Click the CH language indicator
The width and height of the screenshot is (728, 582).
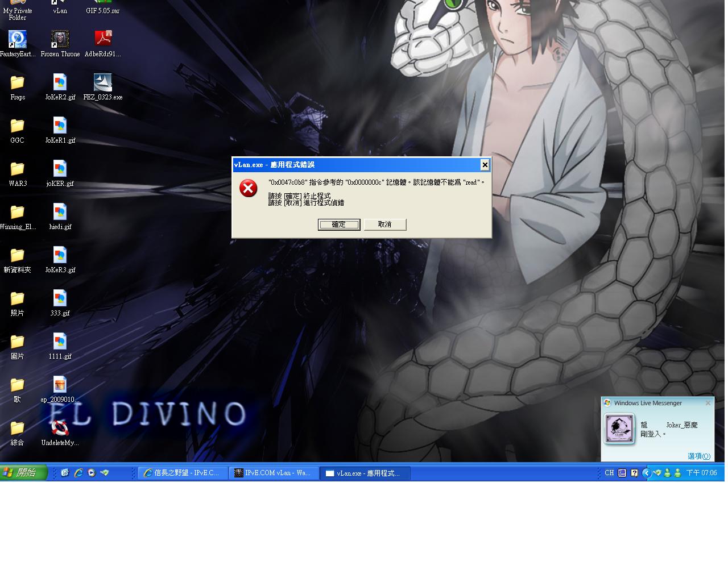609,473
